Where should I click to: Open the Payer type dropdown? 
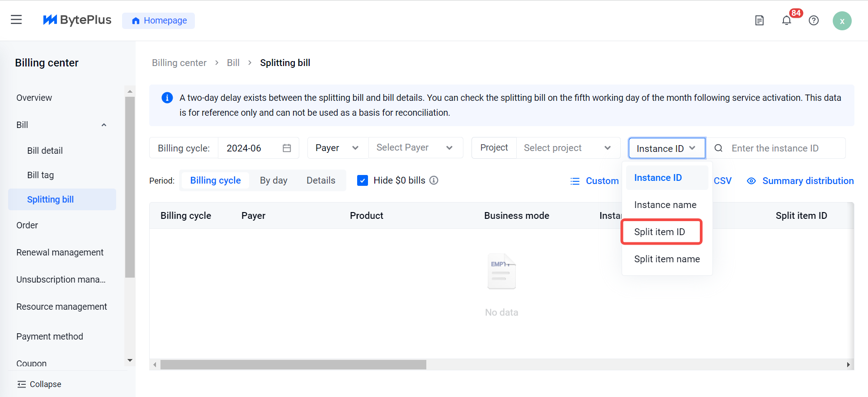pyautogui.click(x=338, y=148)
